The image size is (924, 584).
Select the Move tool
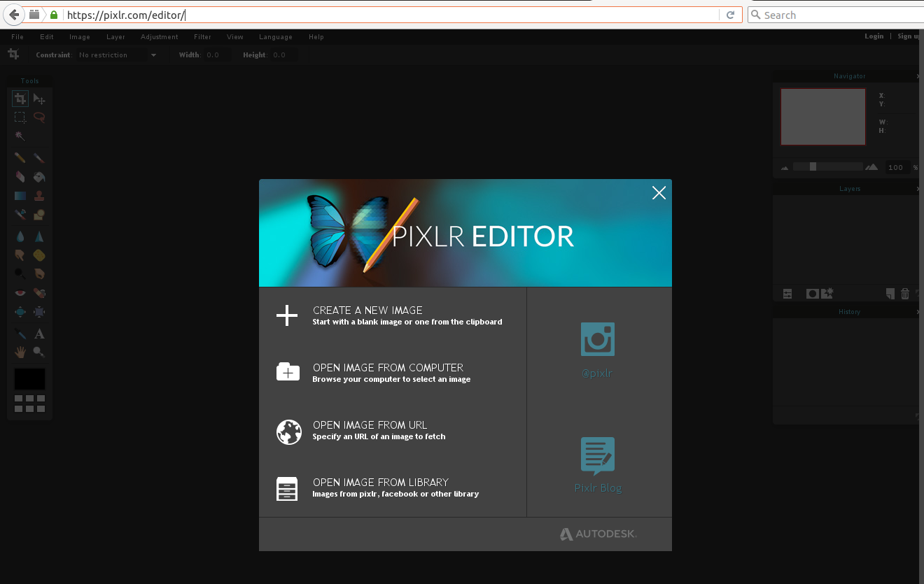[x=39, y=99]
